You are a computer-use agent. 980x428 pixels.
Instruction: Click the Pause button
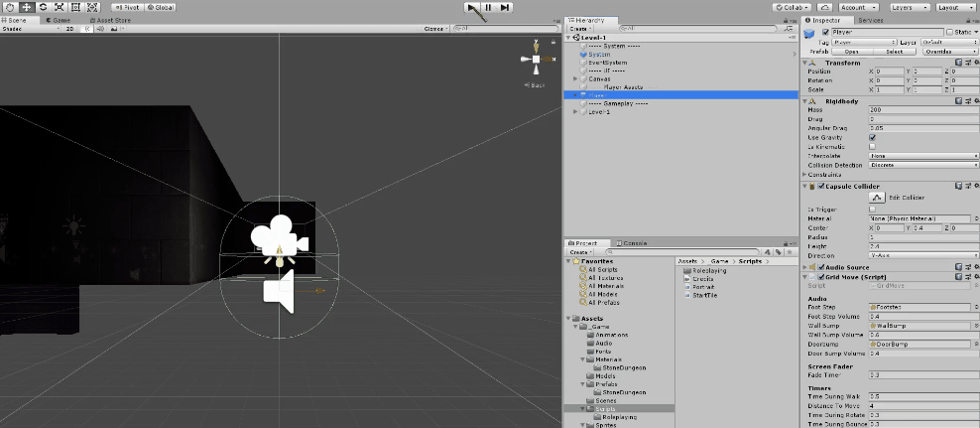click(x=488, y=7)
